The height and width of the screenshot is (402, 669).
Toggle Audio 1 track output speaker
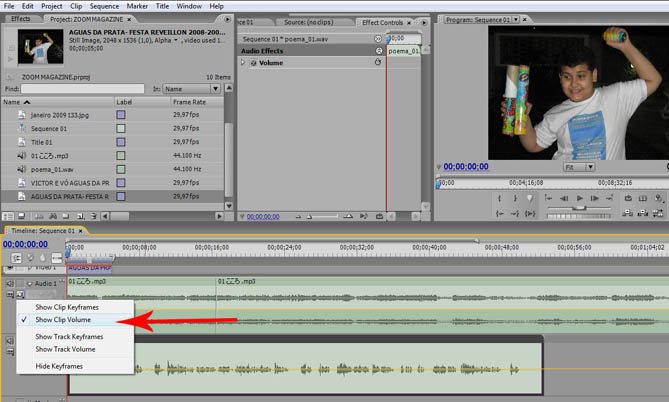coord(9,284)
